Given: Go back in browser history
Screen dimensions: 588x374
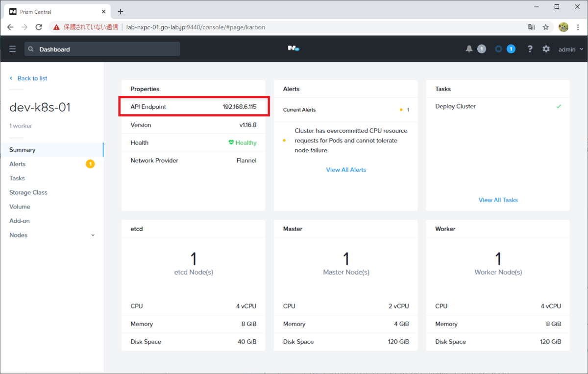Looking at the screenshot, I should (x=10, y=27).
